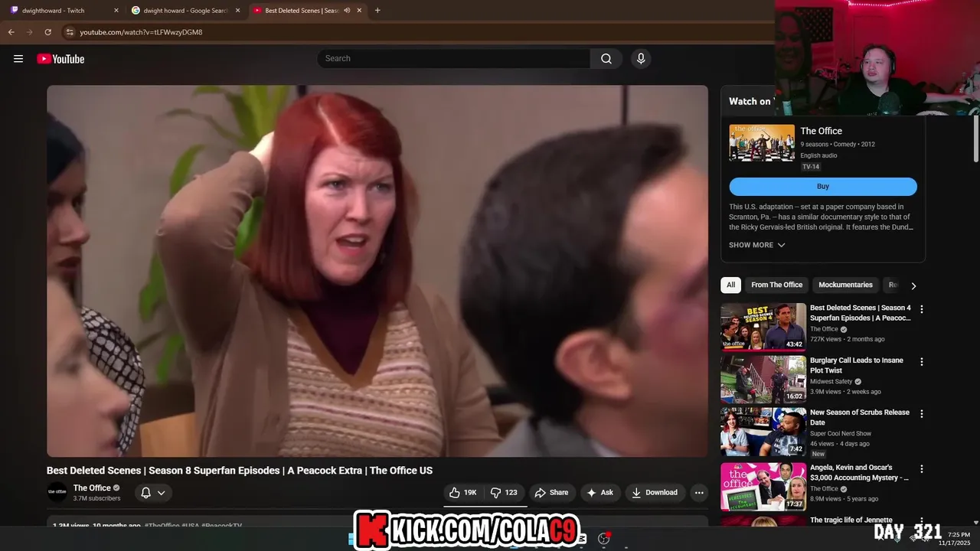The height and width of the screenshot is (551, 980).
Task: Open New Season of Scrubs thumbnail
Action: (x=763, y=432)
